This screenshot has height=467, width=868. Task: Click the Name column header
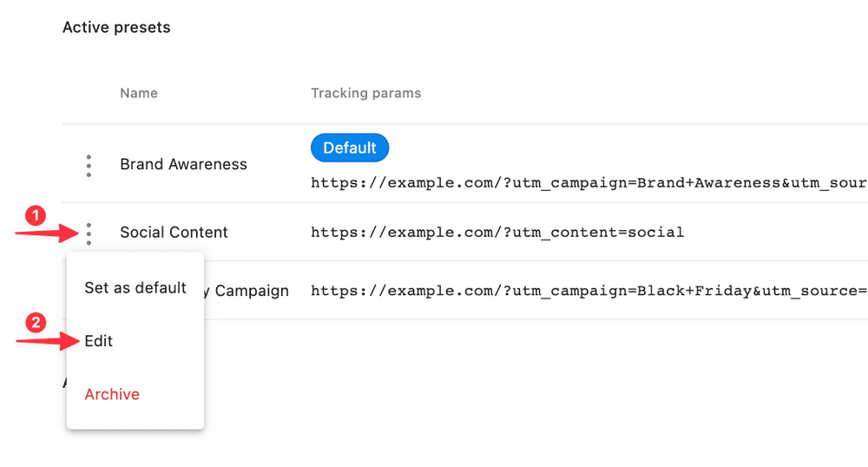click(139, 93)
